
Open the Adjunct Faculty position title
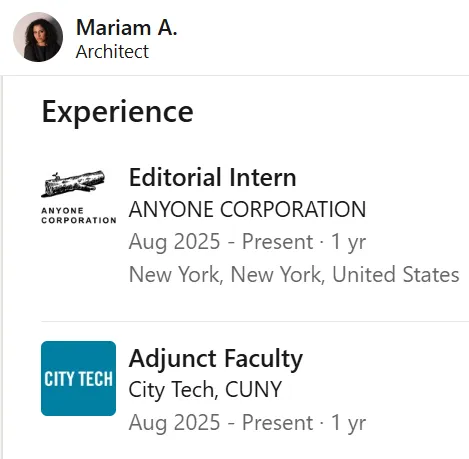point(216,359)
